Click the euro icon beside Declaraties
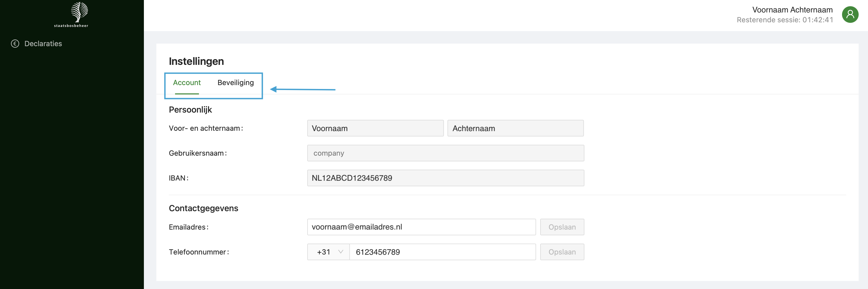Viewport: 868px width, 289px height. point(15,44)
